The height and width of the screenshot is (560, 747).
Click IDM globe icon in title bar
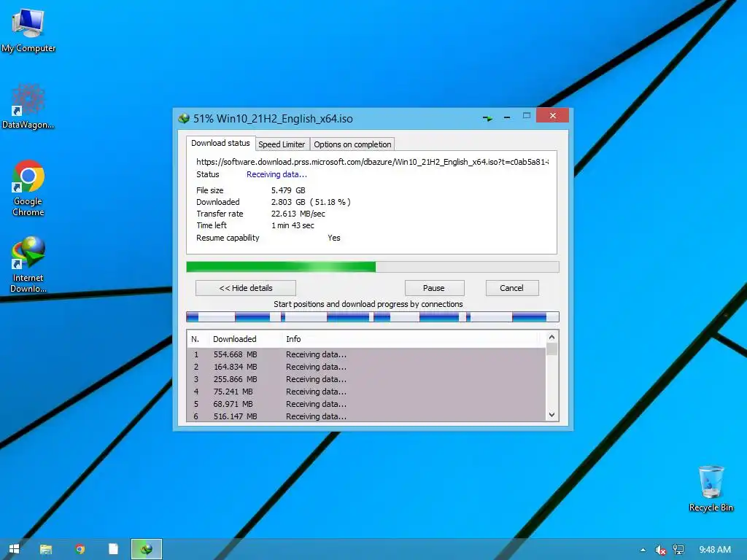(184, 119)
